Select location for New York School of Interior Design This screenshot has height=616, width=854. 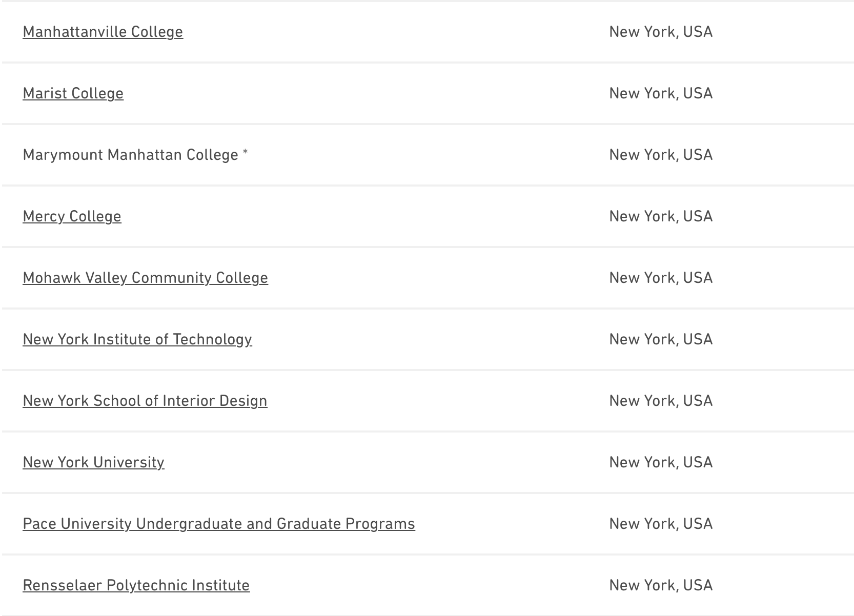coord(660,401)
